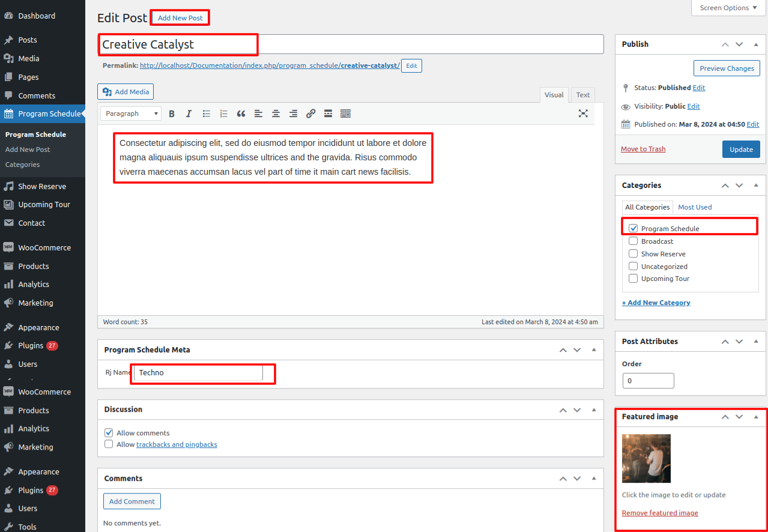768x532 pixels.
Task: Click the Italic formatting icon
Action: 189,113
